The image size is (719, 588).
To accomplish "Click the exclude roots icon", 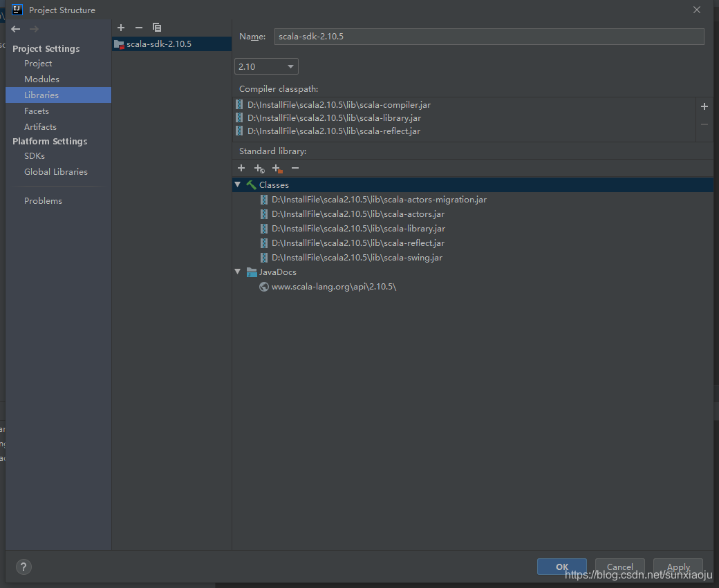I will click(277, 169).
